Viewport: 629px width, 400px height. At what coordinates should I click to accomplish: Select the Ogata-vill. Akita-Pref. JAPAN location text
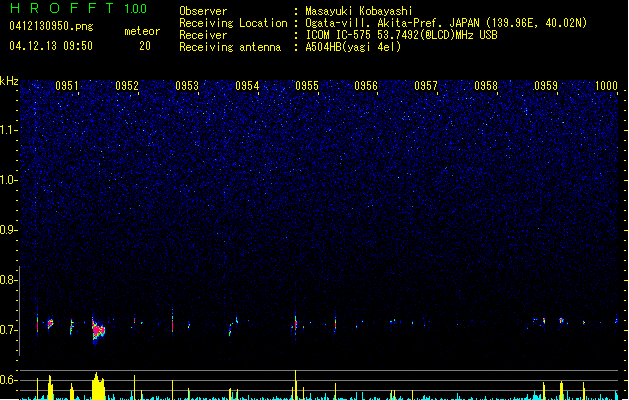[446, 23]
